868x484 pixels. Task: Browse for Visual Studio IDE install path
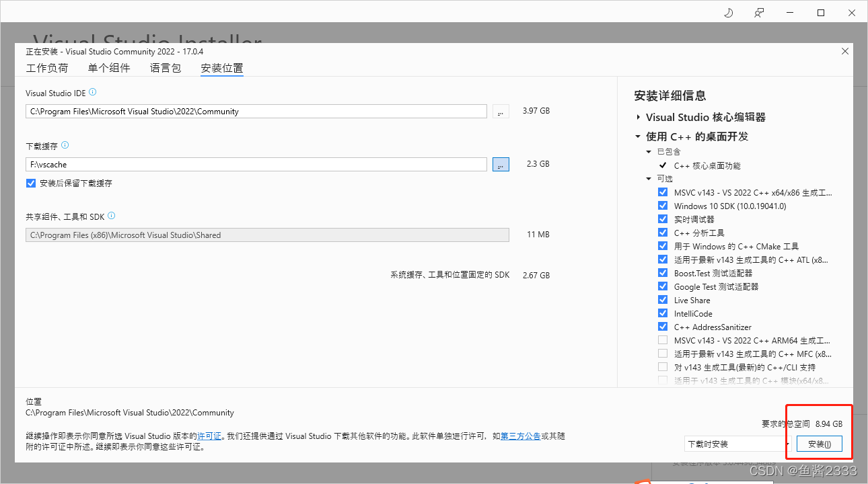click(501, 112)
